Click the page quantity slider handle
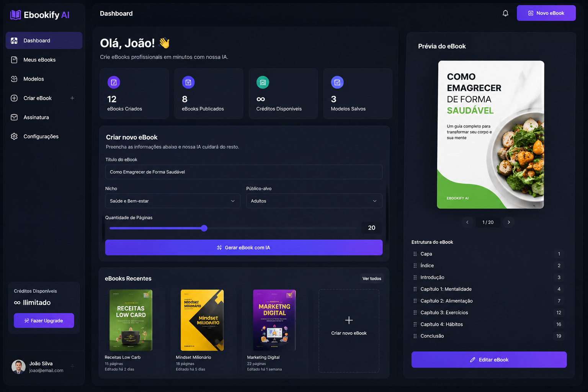 click(204, 228)
